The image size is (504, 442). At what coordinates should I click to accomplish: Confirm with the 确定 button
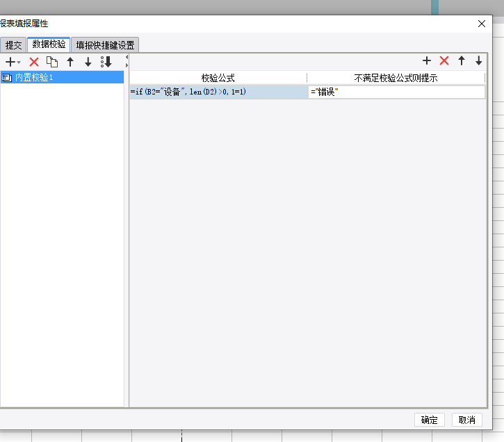pos(430,420)
